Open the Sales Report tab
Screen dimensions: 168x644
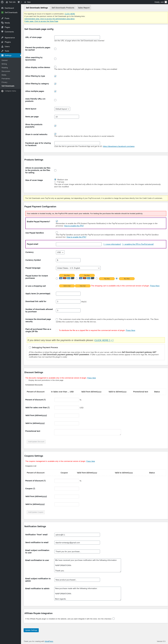[84, 8]
